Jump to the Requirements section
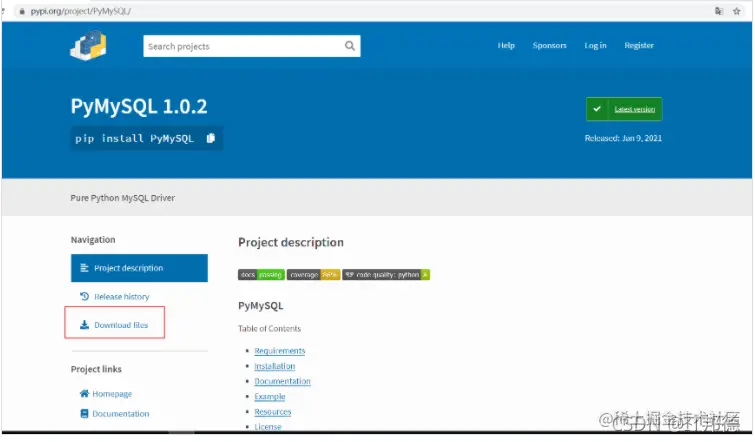Screen dimensions: 755x442 click(x=280, y=351)
